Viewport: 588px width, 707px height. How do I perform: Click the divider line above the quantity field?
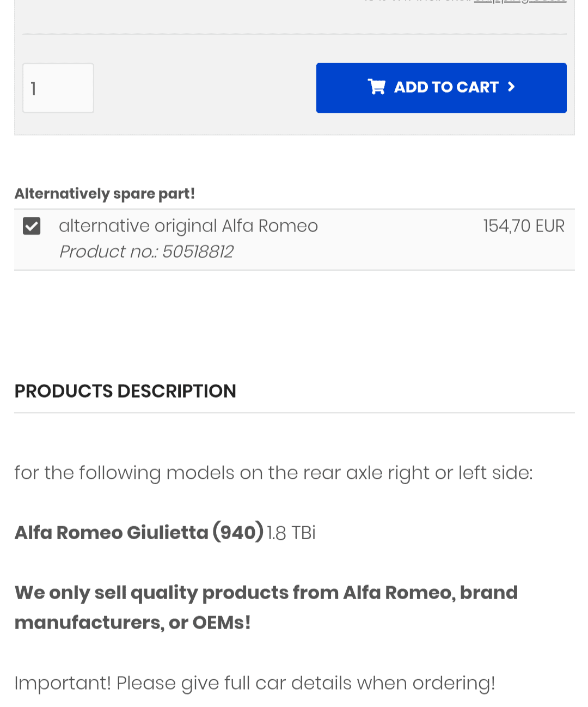[294, 34]
